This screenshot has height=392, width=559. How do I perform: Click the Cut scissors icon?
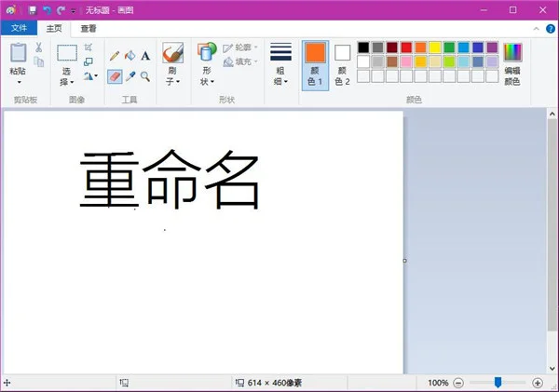(x=38, y=47)
